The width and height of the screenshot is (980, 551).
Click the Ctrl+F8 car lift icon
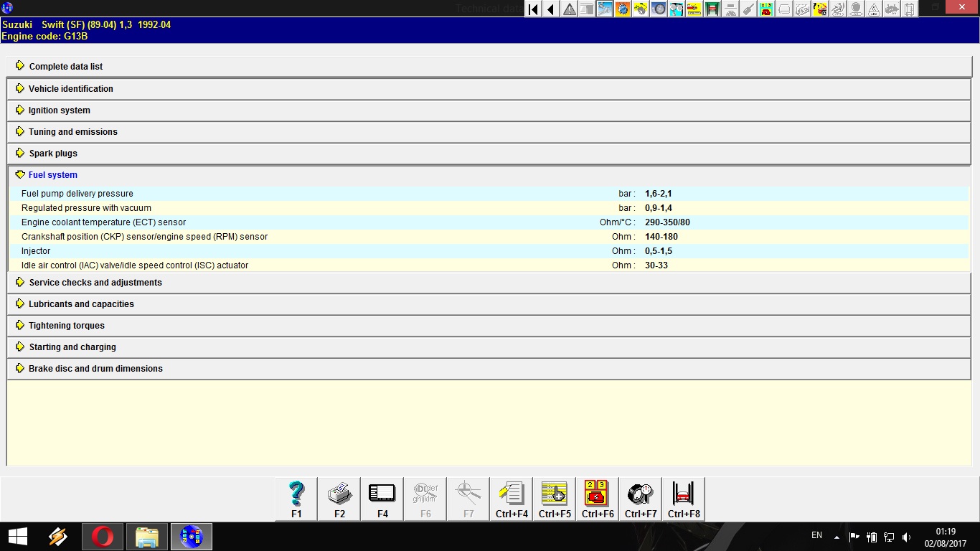pyautogui.click(x=684, y=499)
